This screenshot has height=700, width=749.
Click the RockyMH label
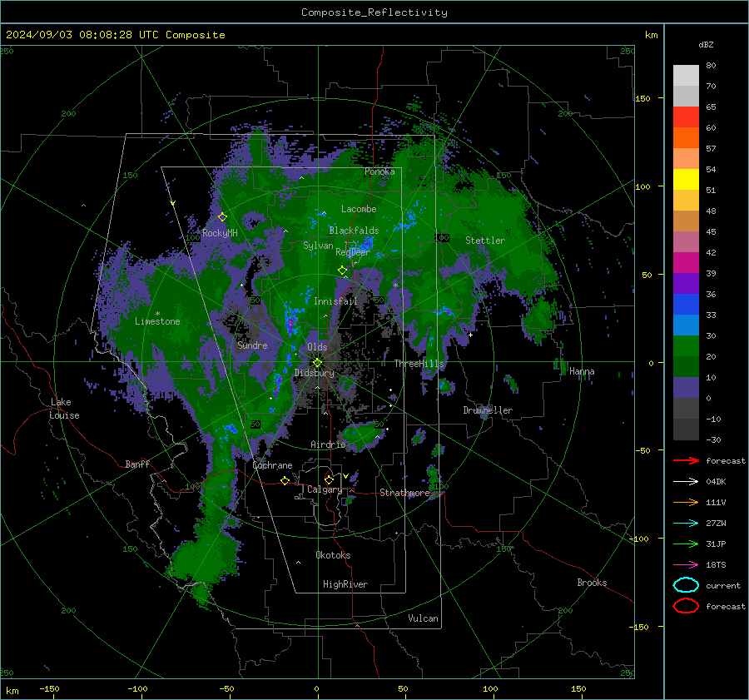tap(220, 233)
